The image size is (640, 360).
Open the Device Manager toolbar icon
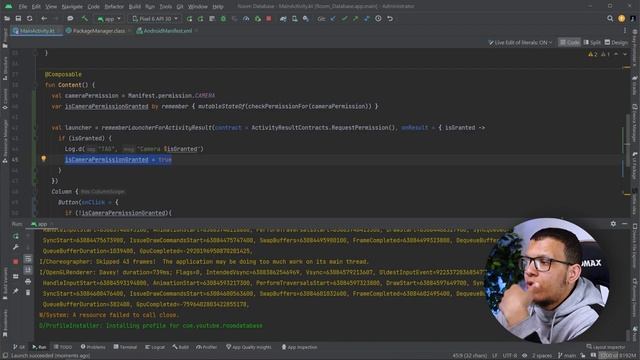click(x=294, y=19)
